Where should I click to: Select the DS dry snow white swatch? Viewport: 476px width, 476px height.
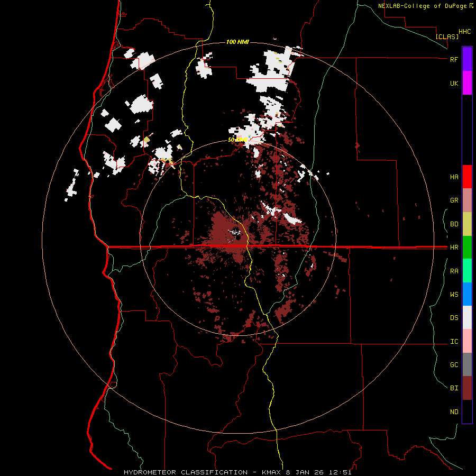(x=467, y=317)
